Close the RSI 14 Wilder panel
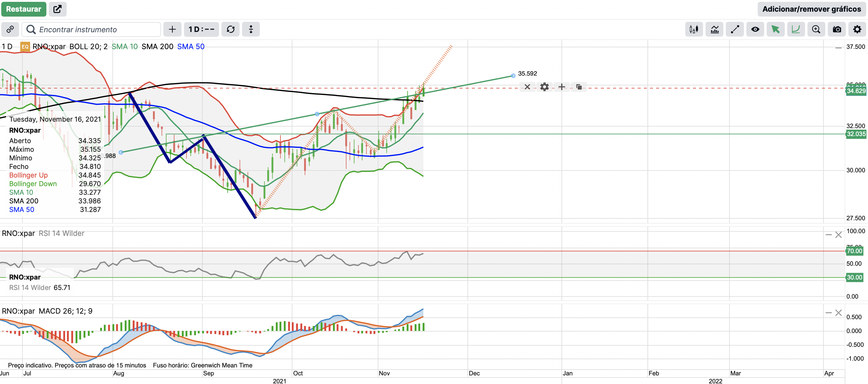The width and height of the screenshot is (868, 384). point(838,235)
